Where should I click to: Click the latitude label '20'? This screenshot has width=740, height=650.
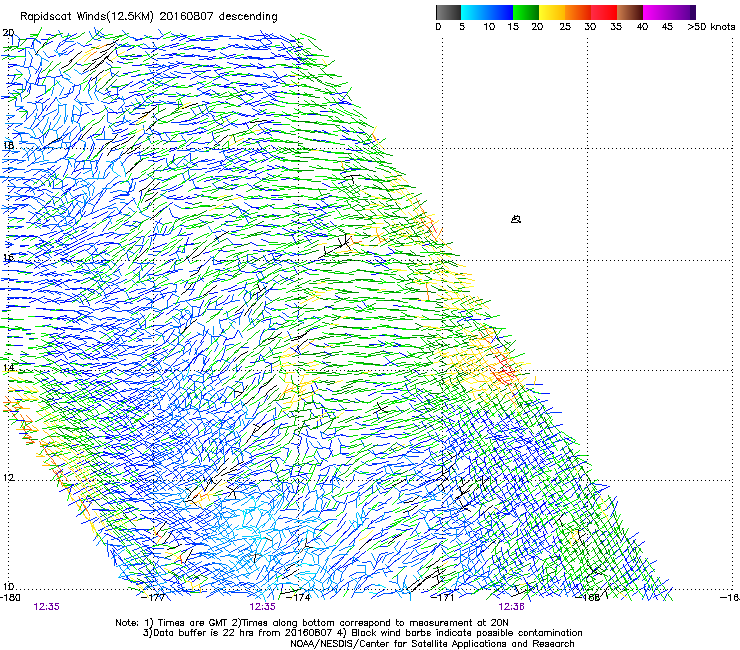pyautogui.click(x=8, y=33)
